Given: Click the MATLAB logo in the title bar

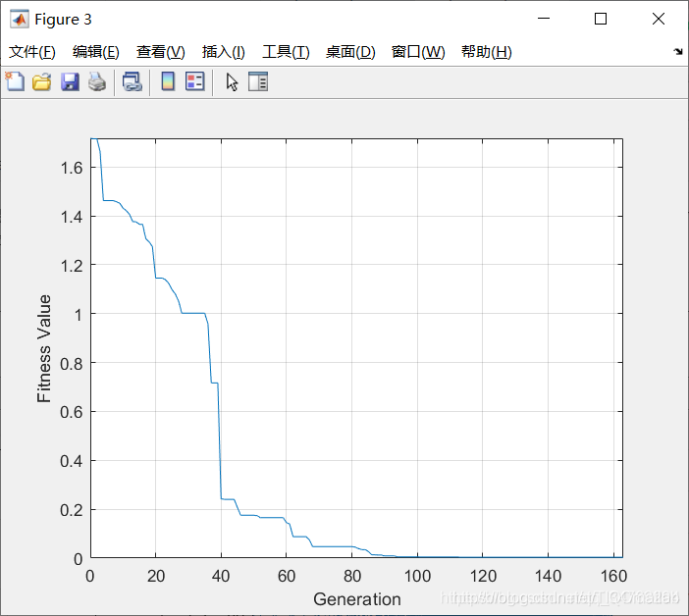Looking at the screenshot, I should click(20, 20).
